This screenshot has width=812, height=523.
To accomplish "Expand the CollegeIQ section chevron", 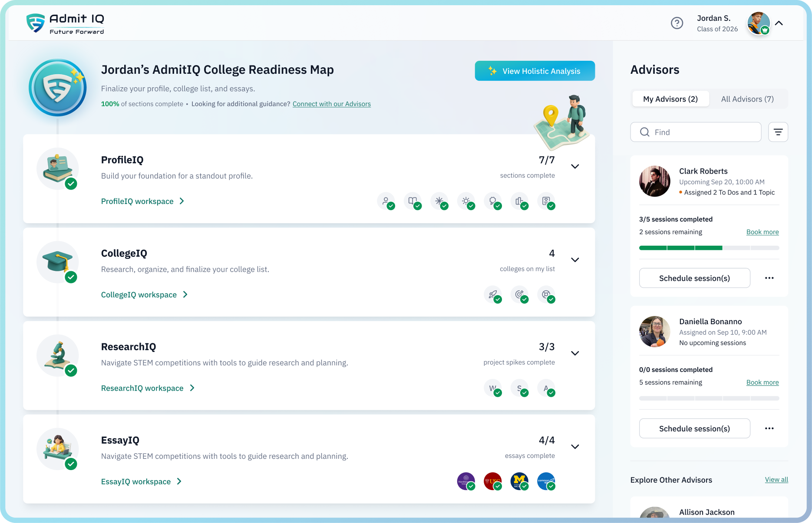I will 575,260.
